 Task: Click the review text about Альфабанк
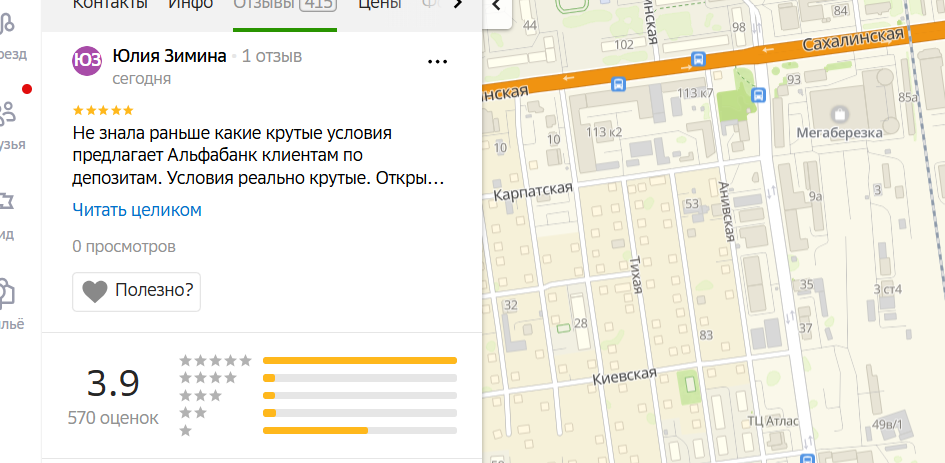pos(259,156)
